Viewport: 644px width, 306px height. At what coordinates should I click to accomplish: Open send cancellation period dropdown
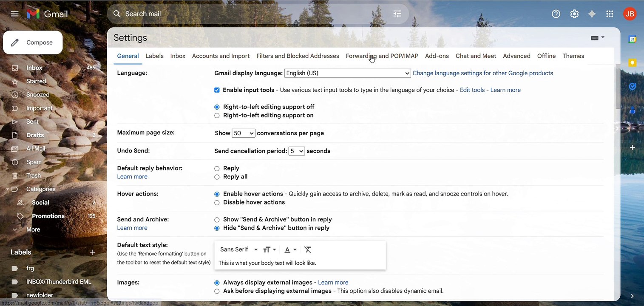point(297,151)
